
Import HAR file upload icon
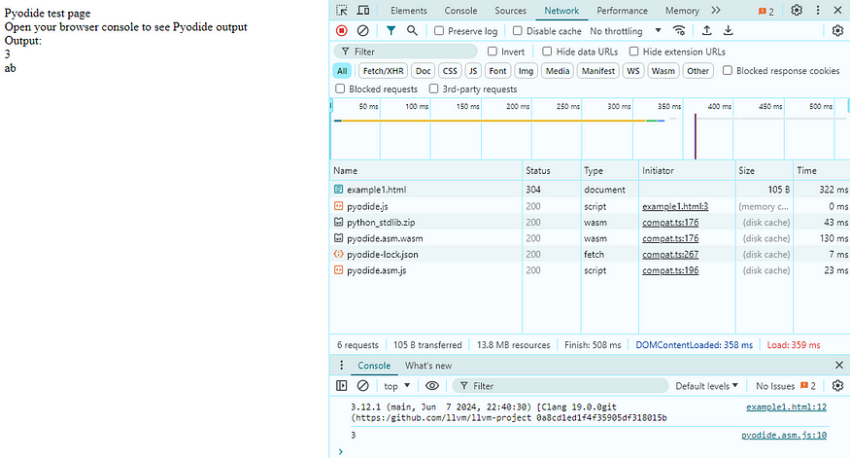706,31
